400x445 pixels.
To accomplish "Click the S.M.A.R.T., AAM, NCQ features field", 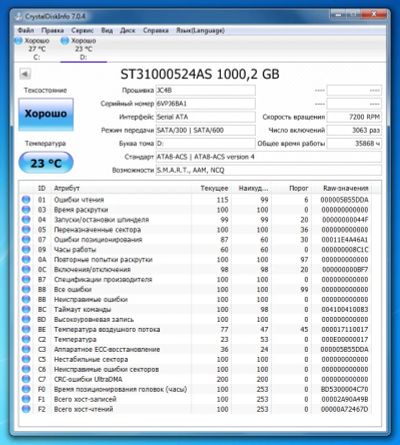I will [x=269, y=170].
